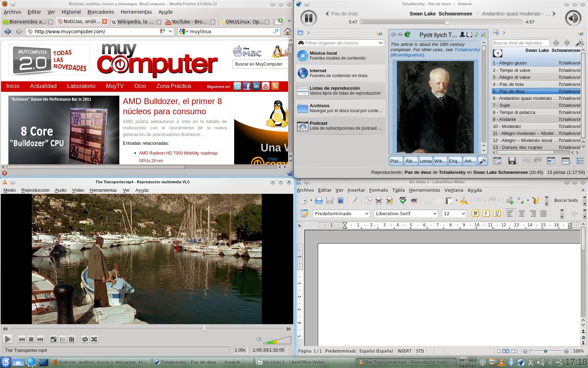Open the Marcadores menu in Firefox
Screen dimensions: 588x368
[x=100, y=12]
